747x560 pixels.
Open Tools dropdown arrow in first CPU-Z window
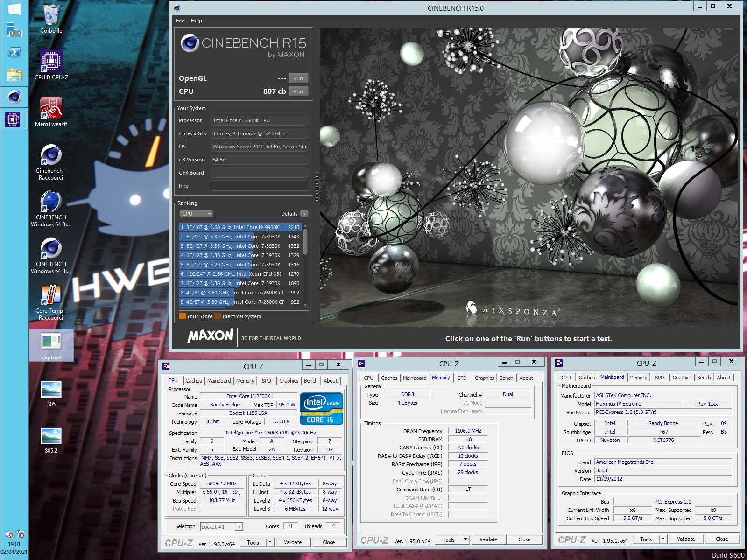click(270, 542)
